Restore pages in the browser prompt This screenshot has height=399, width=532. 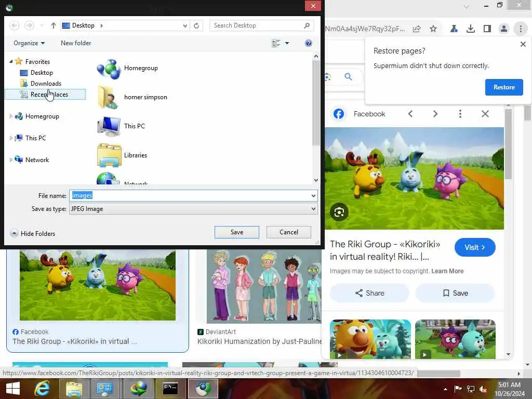pyautogui.click(x=504, y=87)
